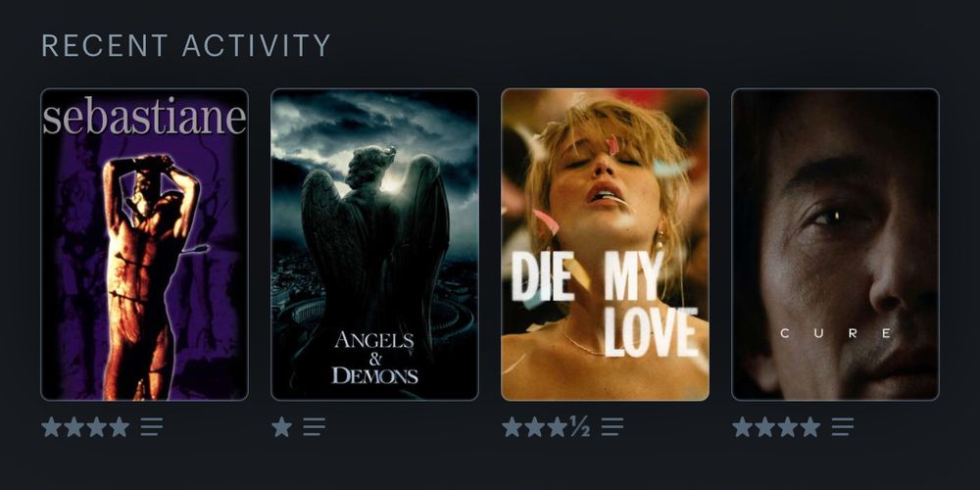
Task: Click the first star under Sebastiane
Action: point(51,427)
